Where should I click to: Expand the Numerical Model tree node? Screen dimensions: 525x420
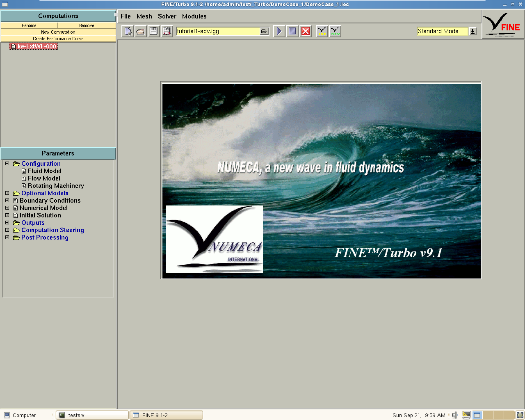7,208
